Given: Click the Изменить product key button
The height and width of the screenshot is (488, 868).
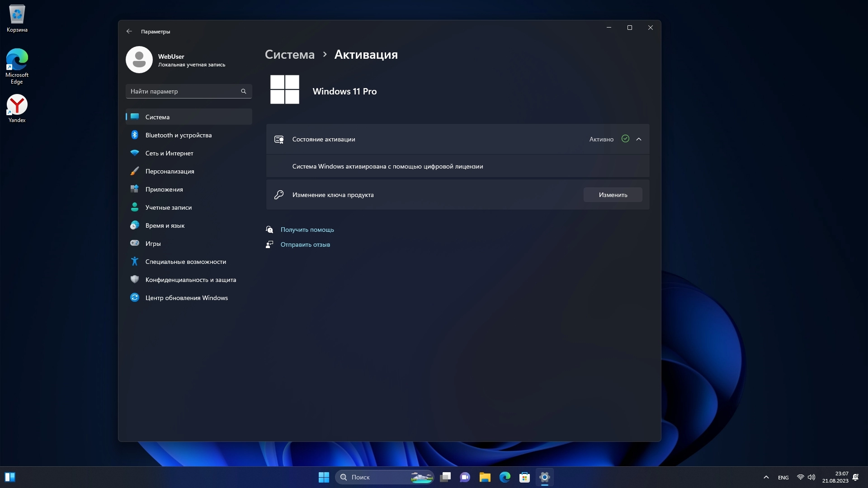Looking at the screenshot, I should click(613, 195).
